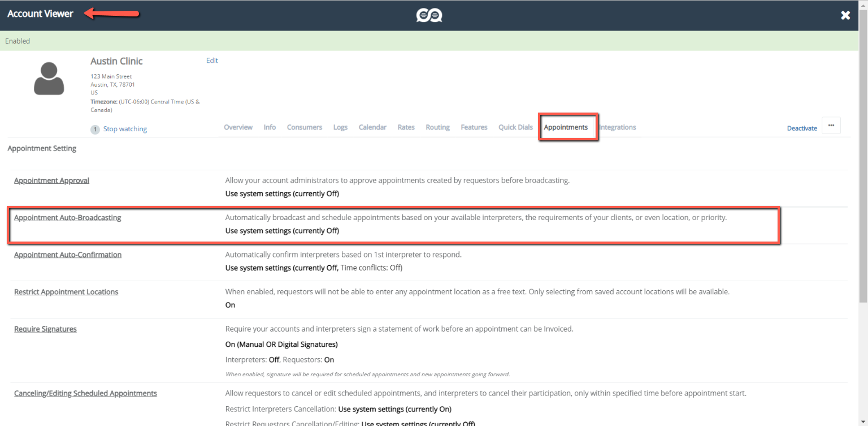Switch to the Overview tab
868x426 pixels.
(x=238, y=127)
